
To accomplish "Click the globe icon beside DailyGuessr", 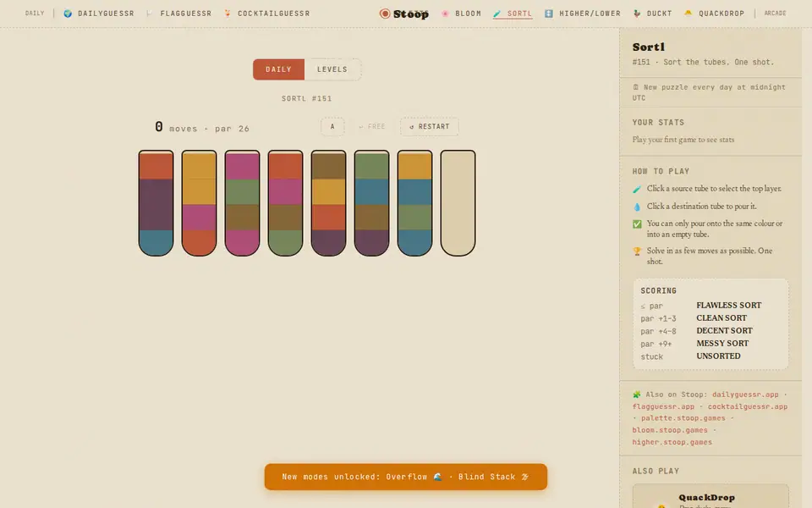I will tap(68, 14).
